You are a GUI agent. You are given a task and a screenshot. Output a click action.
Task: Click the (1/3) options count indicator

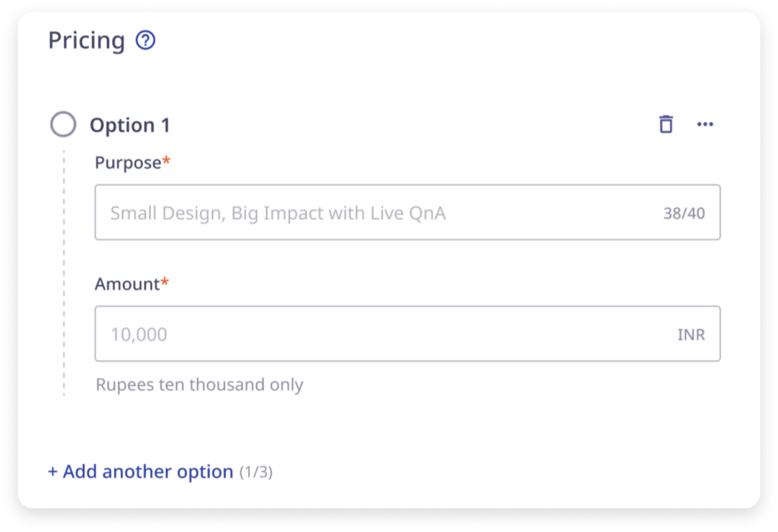(x=256, y=473)
